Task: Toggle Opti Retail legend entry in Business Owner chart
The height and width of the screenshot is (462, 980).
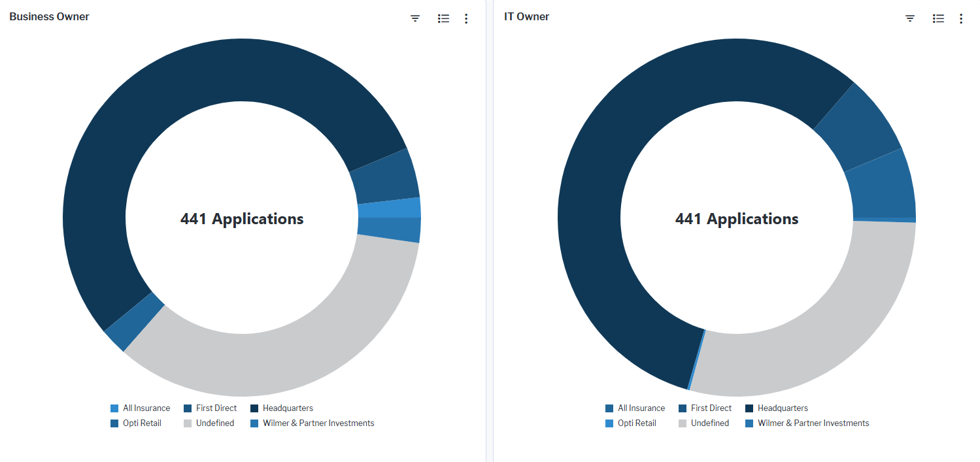Action: coord(142,423)
